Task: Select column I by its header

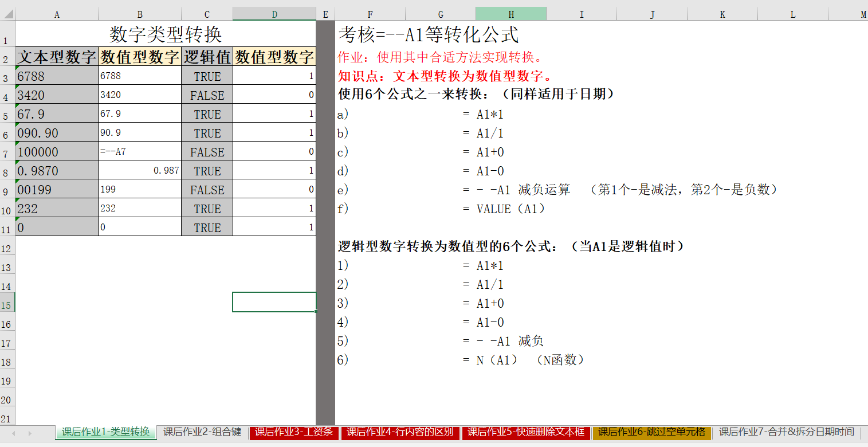Action: (x=582, y=14)
